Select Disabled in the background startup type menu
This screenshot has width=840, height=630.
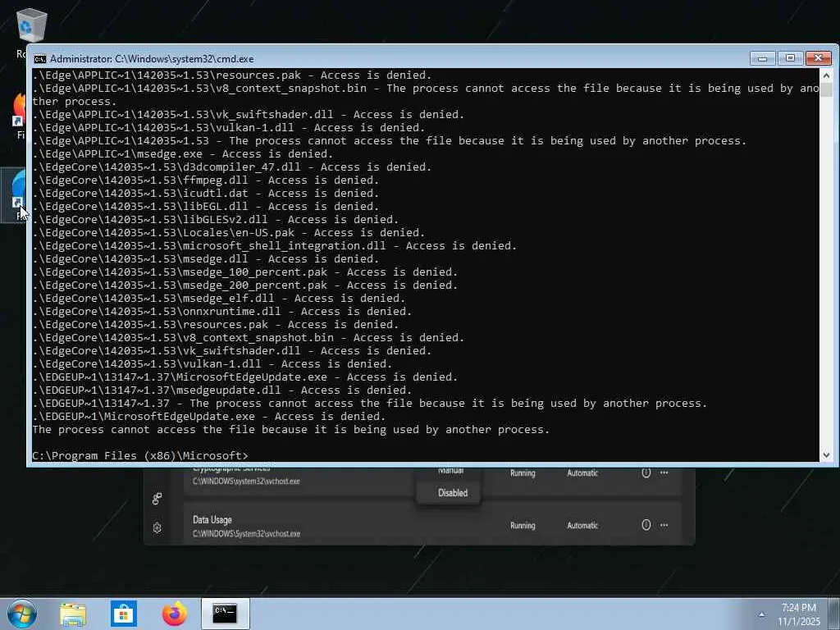pos(452,493)
